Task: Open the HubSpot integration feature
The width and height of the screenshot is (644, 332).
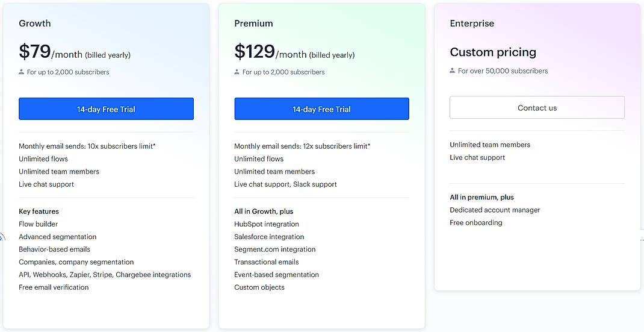Action: tap(267, 224)
